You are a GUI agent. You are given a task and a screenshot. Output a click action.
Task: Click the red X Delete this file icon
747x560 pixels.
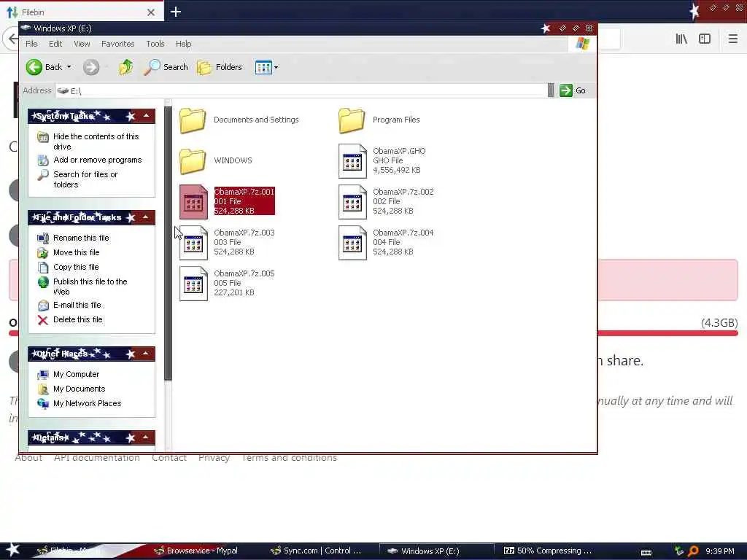point(43,320)
